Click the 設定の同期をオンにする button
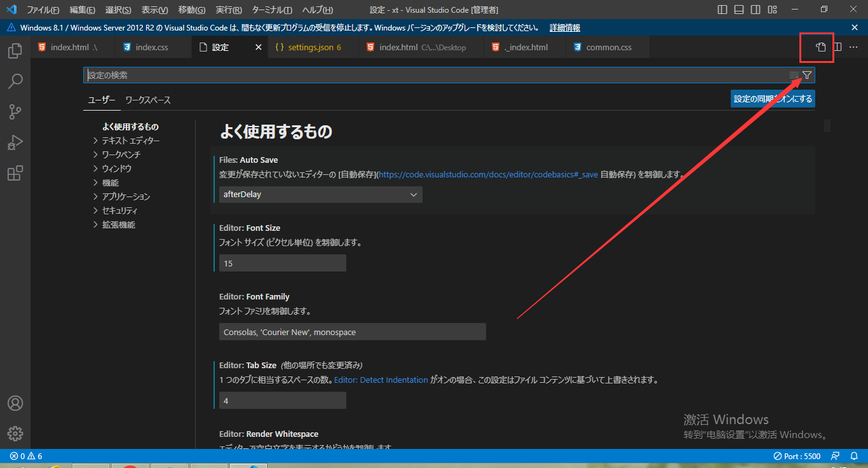This screenshot has width=868, height=468. click(x=773, y=99)
